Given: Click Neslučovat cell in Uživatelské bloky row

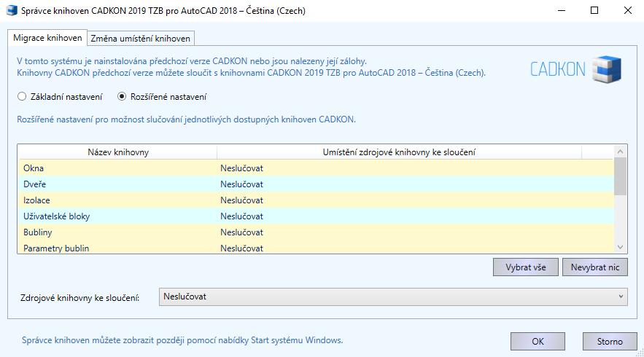Looking at the screenshot, I should [241, 216].
